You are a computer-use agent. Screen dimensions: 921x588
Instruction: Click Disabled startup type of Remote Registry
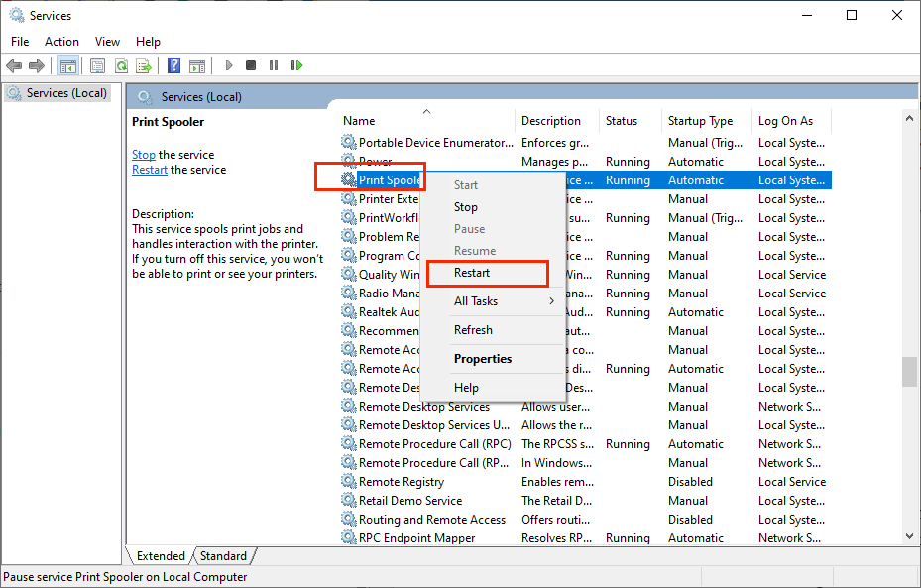690,482
